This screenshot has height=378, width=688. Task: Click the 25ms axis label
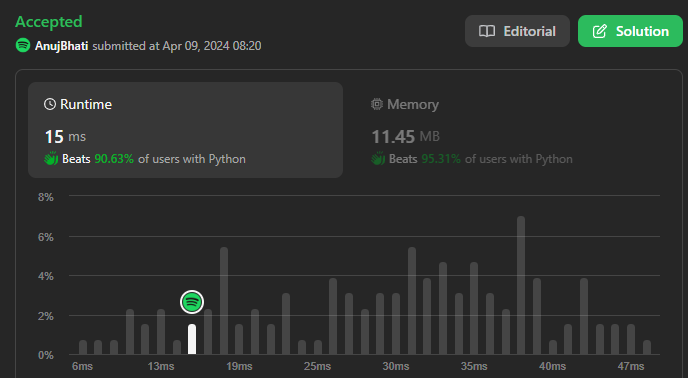click(x=317, y=366)
